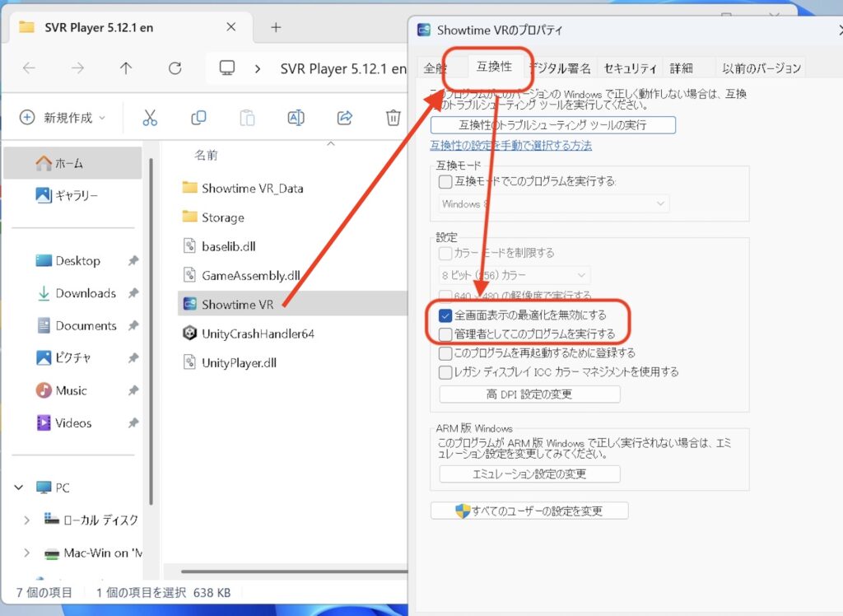Viewport: 843px width, 616px height.
Task: Toggle カラーモードを制限する checkbox
Action: click(x=445, y=253)
